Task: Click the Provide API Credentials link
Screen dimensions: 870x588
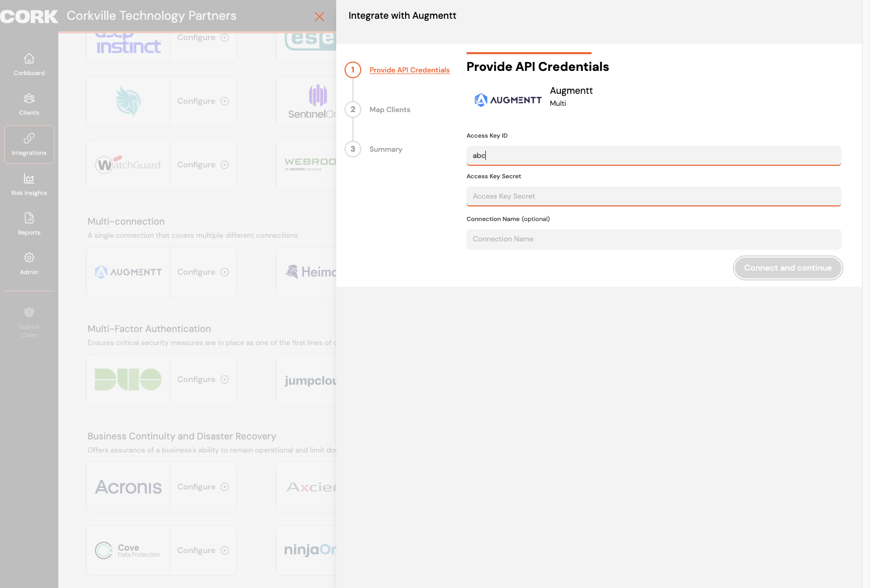Action: [409, 70]
